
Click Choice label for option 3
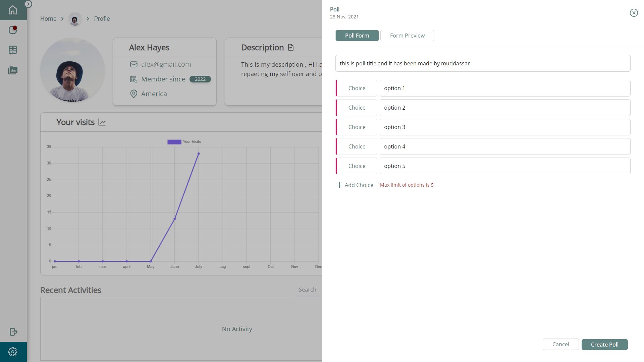[357, 127]
